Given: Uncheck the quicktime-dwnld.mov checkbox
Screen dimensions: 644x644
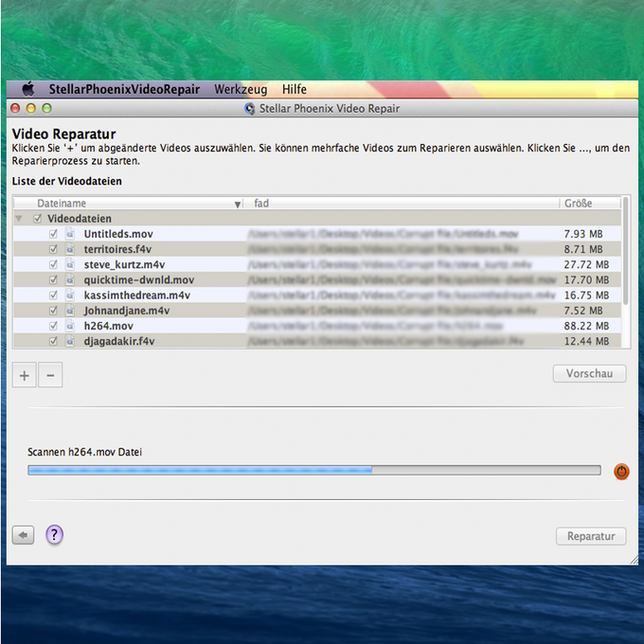Looking at the screenshot, I should coord(53,279).
